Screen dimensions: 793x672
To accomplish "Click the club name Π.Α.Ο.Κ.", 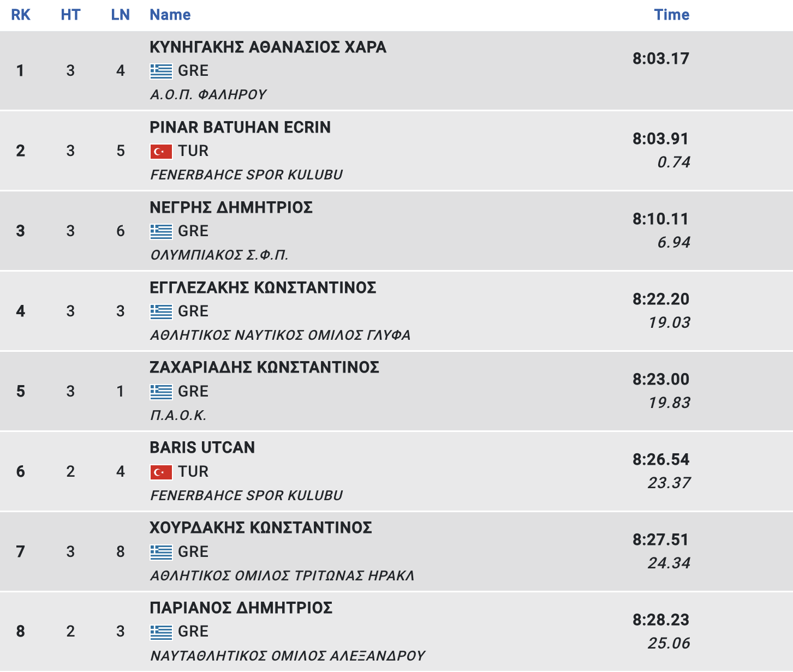I will click(178, 416).
